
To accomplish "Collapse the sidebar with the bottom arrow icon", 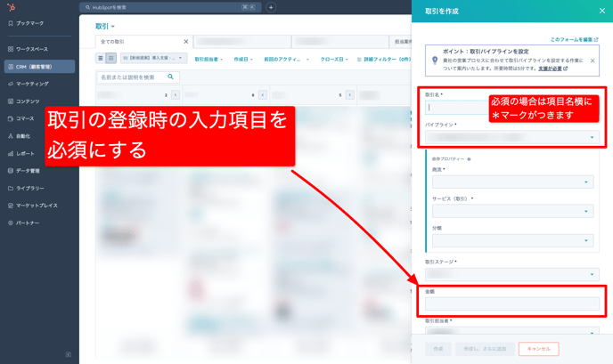I will (x=69, y=354).
